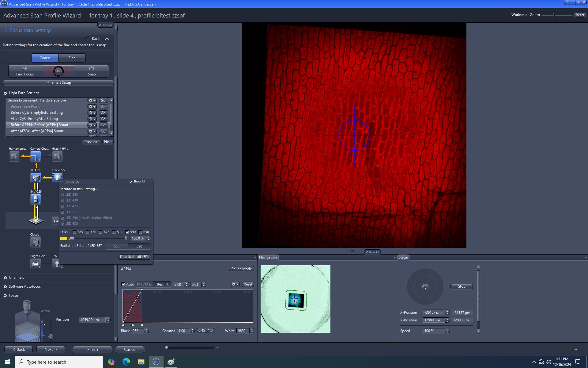Switch to Fine focus map tab
The image size is (588, 368).
point(72,58)
